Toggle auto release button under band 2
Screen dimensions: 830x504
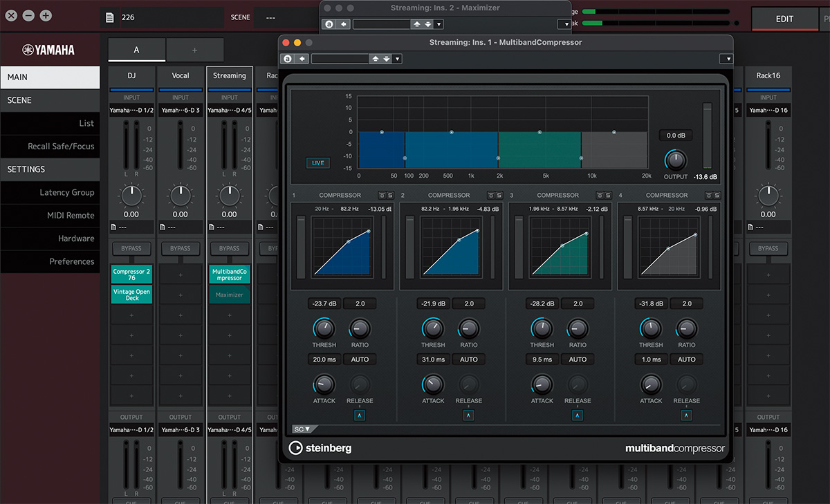point(469,416)
